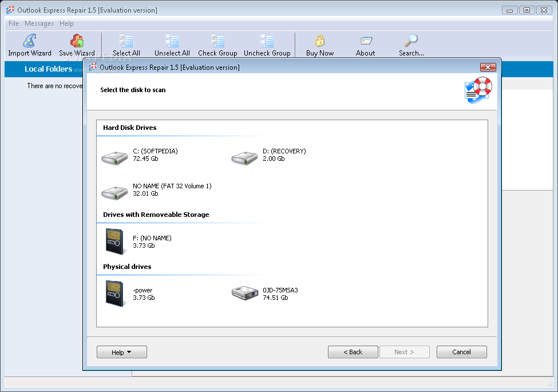Click the Local Folders header

tap(49, 69)
